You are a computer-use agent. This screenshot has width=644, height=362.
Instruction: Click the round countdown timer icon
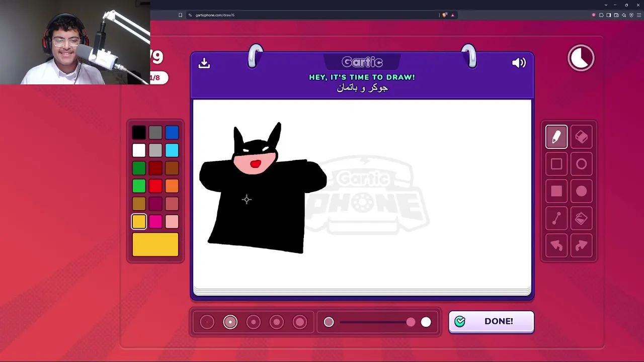[581, 58]
